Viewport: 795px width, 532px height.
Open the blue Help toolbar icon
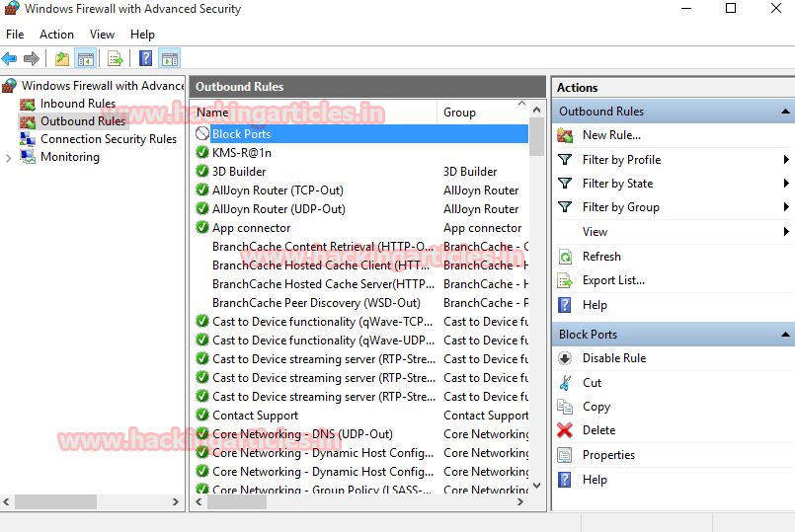(x=145, y=59)
